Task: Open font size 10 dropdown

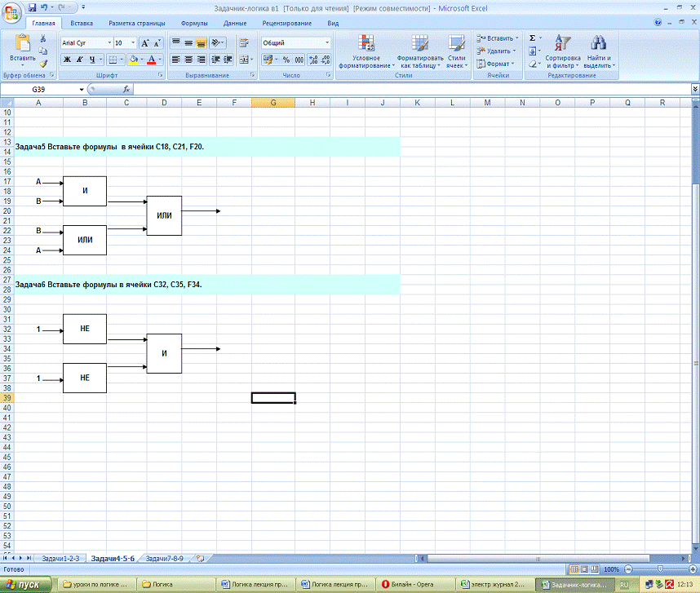Action: pos(133,43)
